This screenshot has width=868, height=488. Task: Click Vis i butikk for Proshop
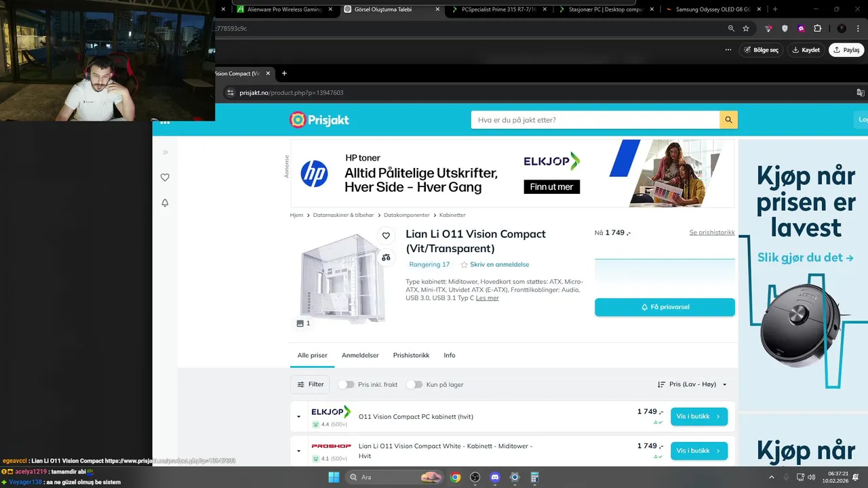click(x=699, y=451)
